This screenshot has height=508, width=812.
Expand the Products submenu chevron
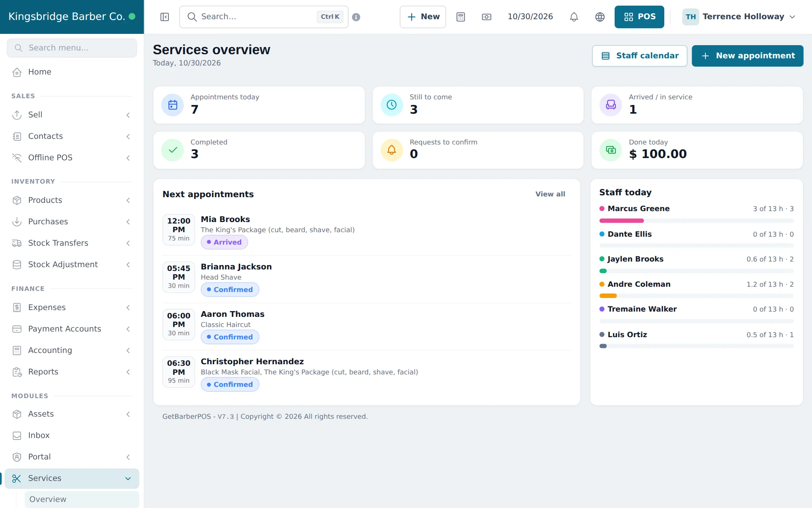pos(128,201)
